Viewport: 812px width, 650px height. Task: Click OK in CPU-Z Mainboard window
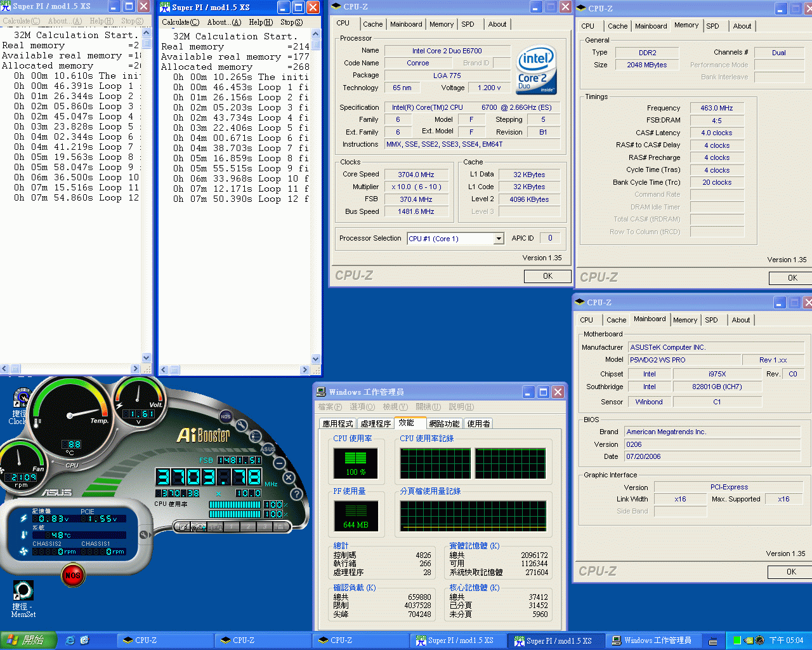(x=790, y=572)
